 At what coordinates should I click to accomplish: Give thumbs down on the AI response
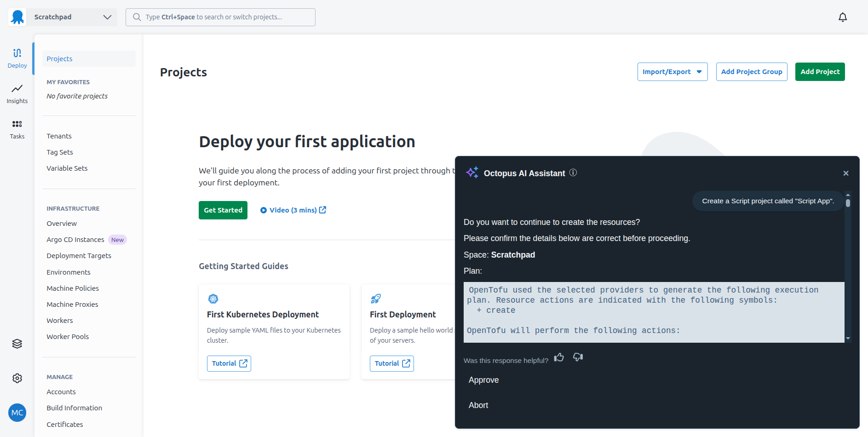tap(578, 357)
